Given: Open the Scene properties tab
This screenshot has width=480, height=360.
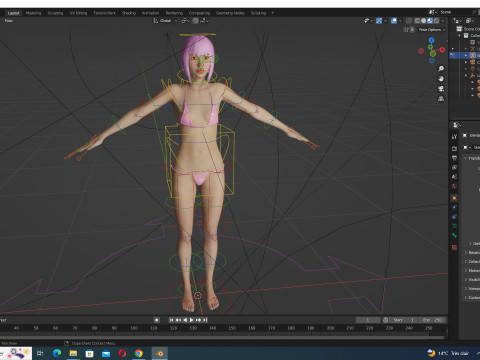Looking at the screenshot, I should [454, 177].
